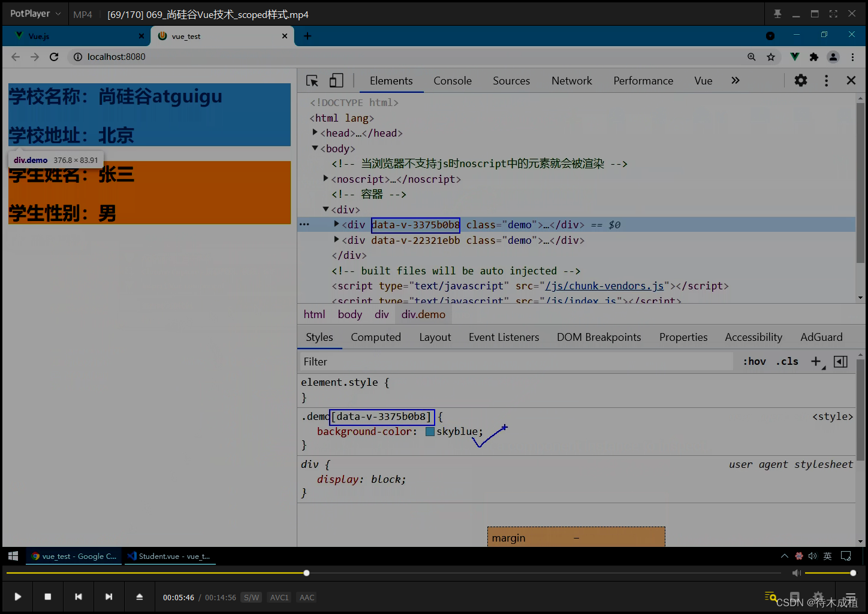The width and height of the screenshot is (868, 614).
Task: Open the <style> source link for .demo rule
Action: point(832,416)
